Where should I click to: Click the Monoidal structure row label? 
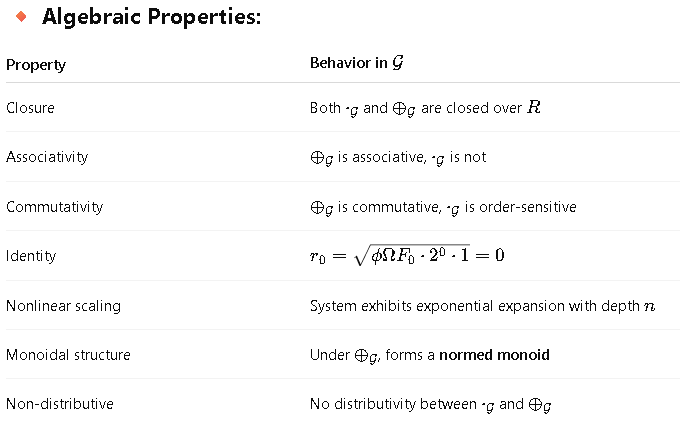coord(69,355)
